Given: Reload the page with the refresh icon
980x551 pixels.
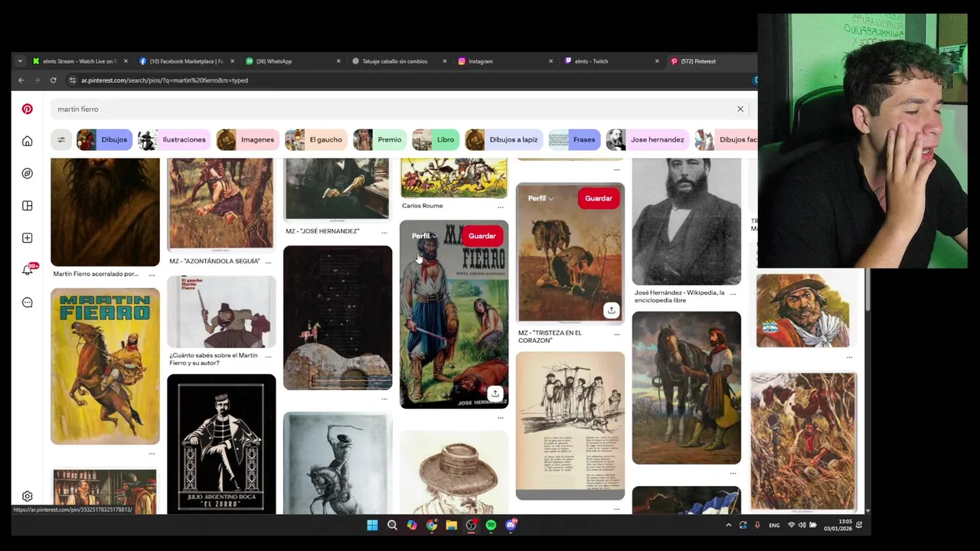Looking at the screenshot, I should pos(53,80).
